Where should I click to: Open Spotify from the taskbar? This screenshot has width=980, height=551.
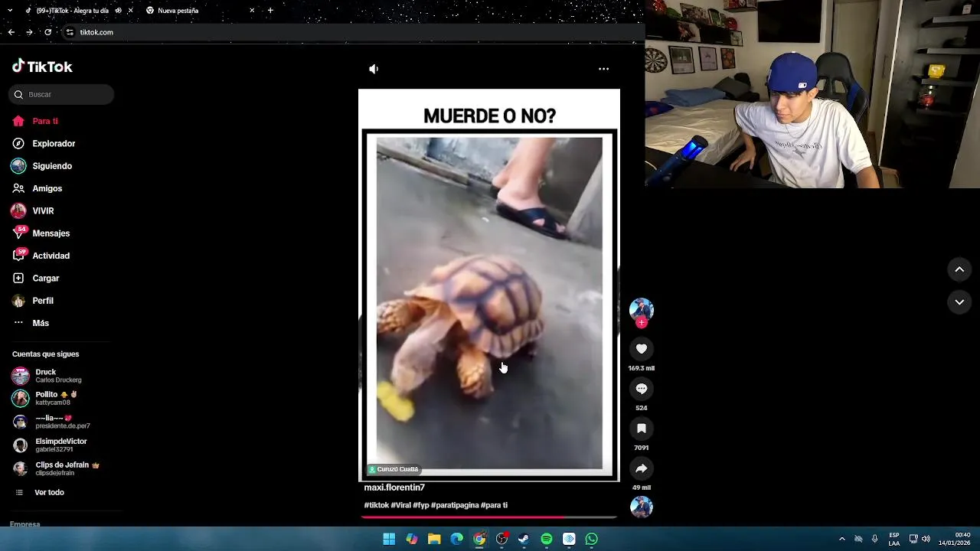(547, 539)
